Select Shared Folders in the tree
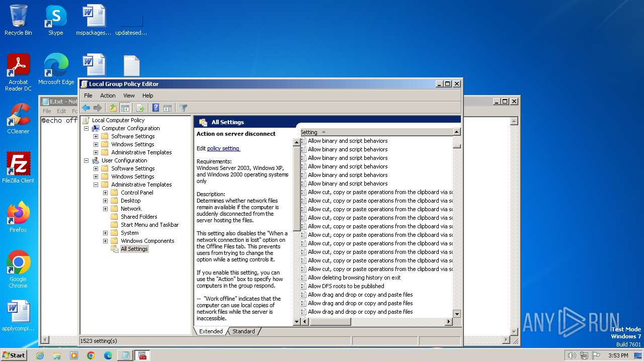The image size is (644, 362). pos(139,217)
